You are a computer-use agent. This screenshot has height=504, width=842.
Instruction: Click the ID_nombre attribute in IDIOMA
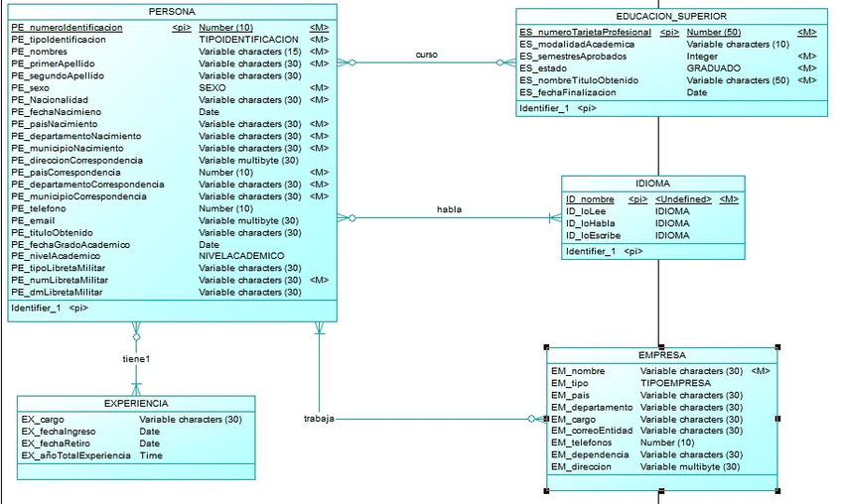[590, 199]
